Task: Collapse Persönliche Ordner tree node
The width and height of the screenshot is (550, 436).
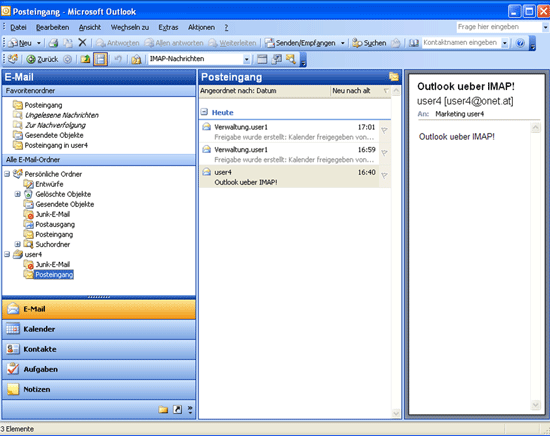Action: pyautogui.click(x=7, y=174)
